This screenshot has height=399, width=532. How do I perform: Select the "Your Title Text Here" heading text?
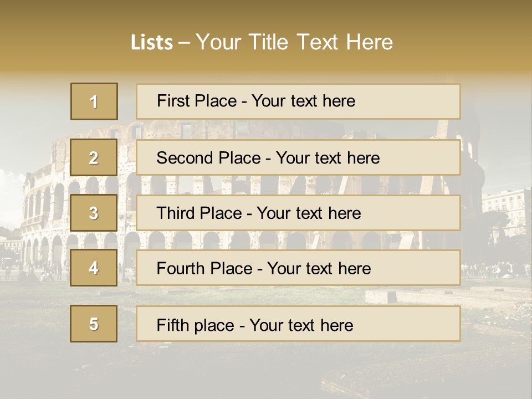[x=294, y=42]
